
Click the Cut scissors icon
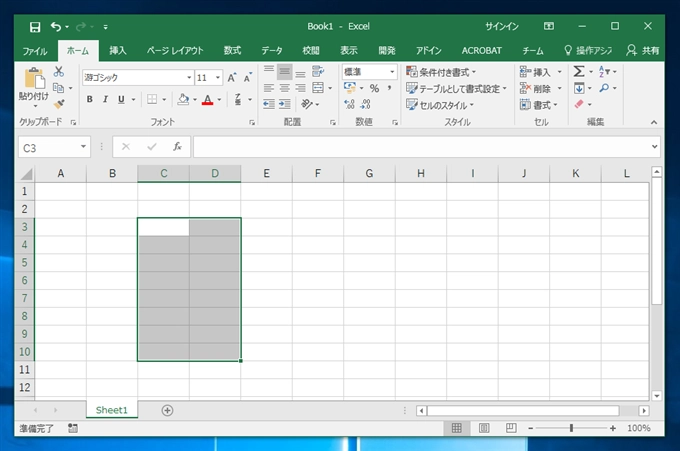click(59, 72)
